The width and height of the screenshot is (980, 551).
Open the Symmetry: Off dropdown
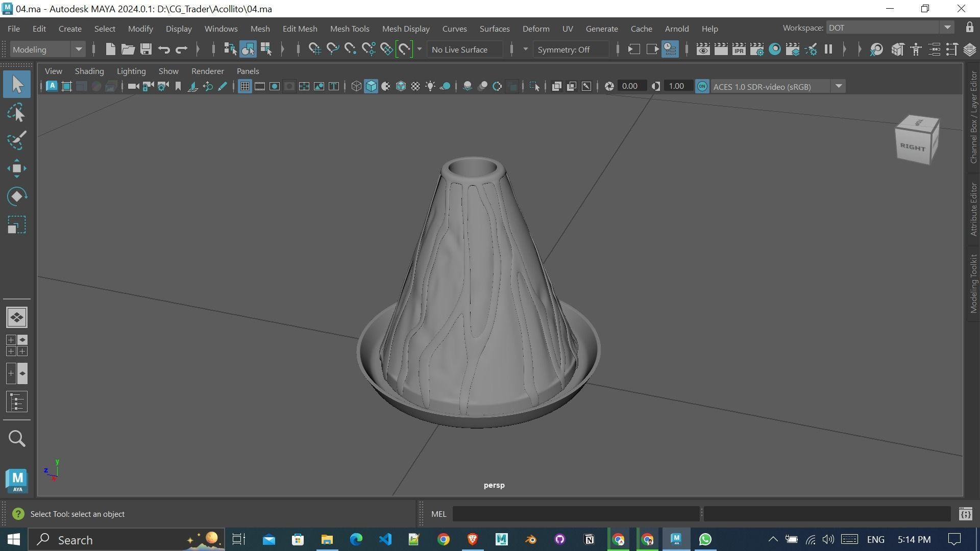pos(571,49)
